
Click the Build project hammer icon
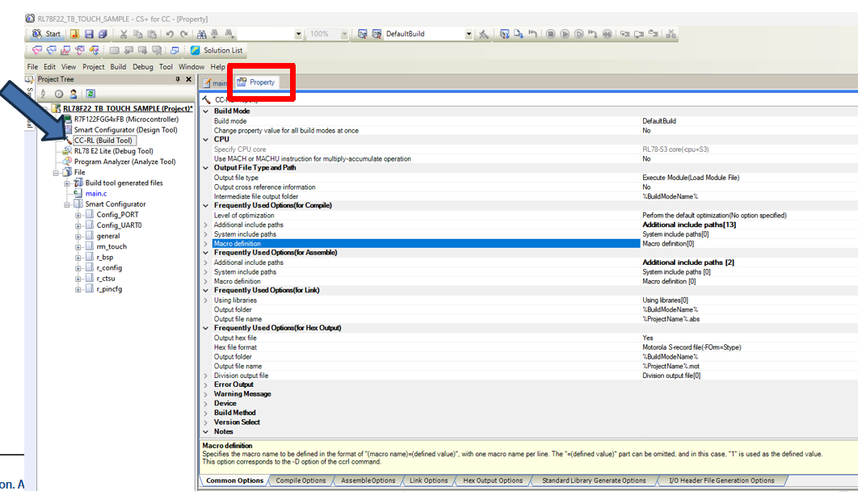[484, 34]
